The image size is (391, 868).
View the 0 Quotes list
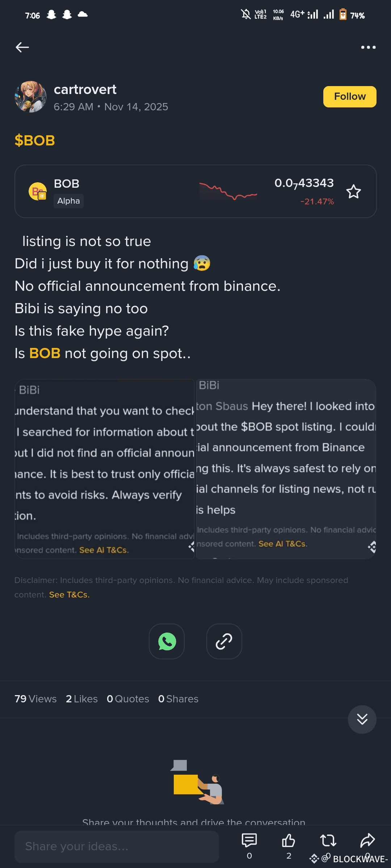(x=128, y=699)
